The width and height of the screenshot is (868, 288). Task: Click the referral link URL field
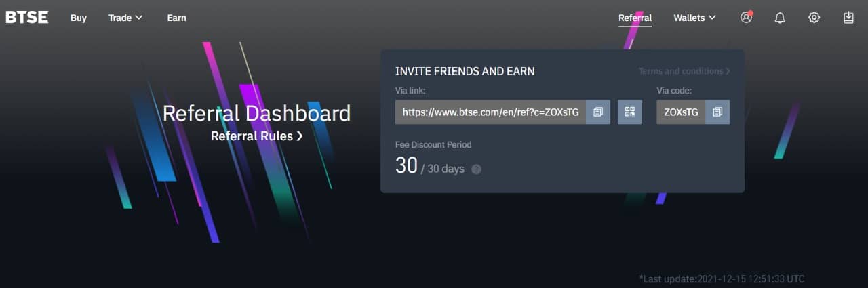[490, 112]
